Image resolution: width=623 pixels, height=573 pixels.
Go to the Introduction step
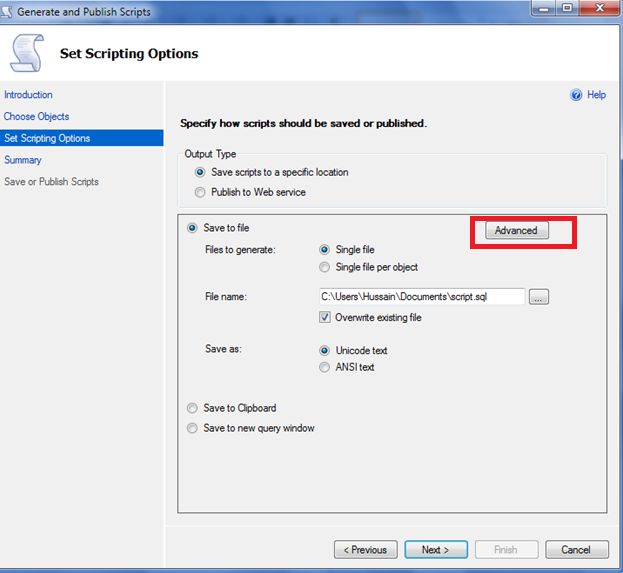[x=29, y=95]
